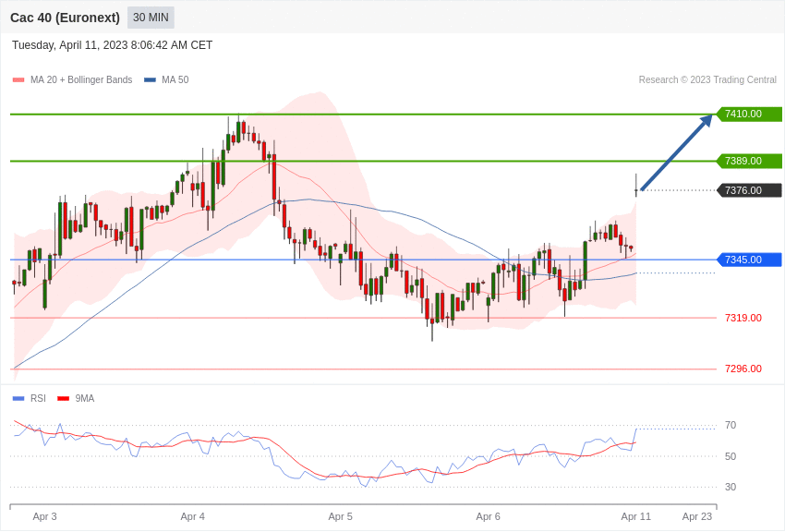Click the Apr 23 date axis label

[697, 516]
